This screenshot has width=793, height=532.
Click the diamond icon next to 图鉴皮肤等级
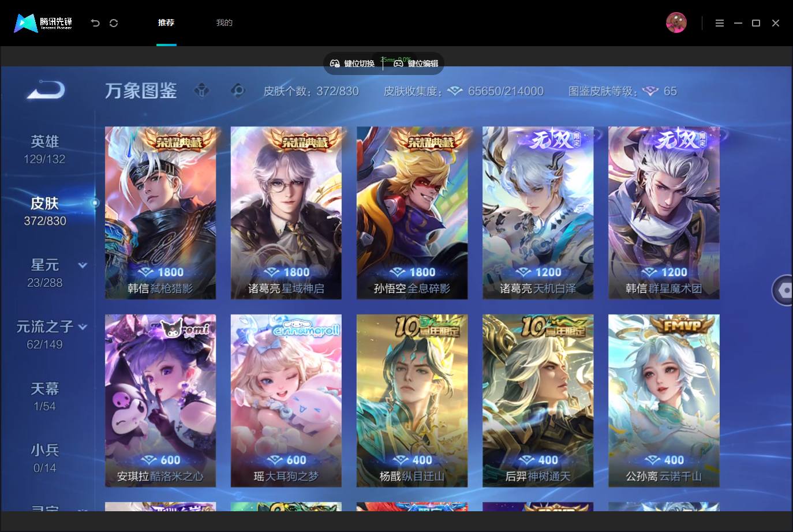point(650,91)
